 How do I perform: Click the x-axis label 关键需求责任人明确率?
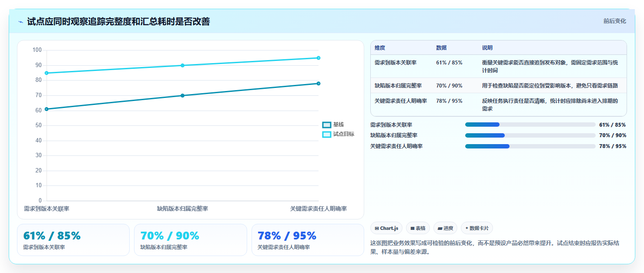point(319,209)
